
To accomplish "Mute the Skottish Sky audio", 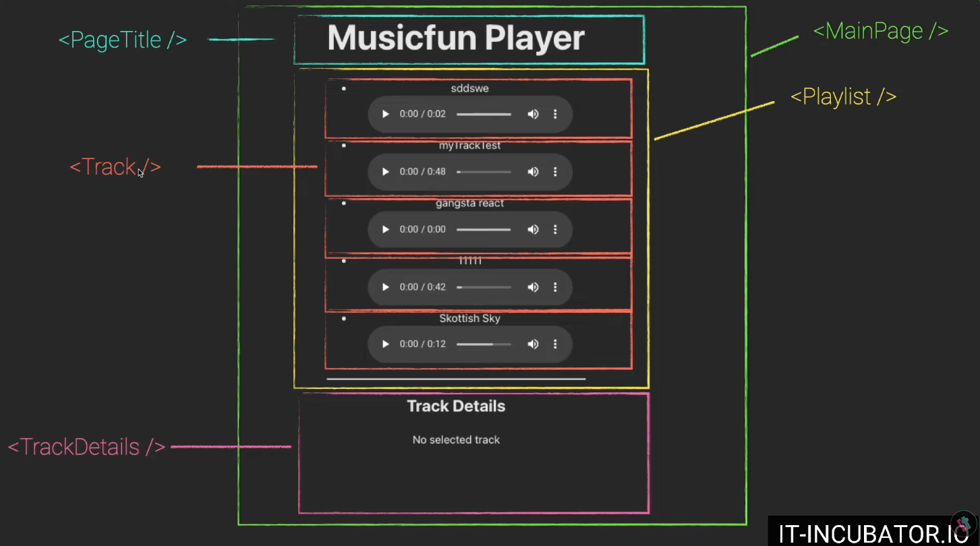I will (533, 344).
